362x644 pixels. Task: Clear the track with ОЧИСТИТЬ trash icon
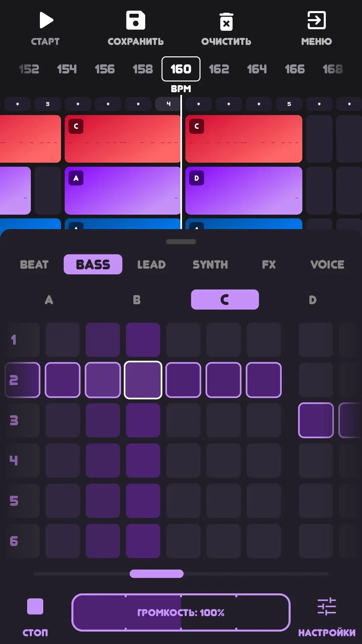tap(226, 21)
